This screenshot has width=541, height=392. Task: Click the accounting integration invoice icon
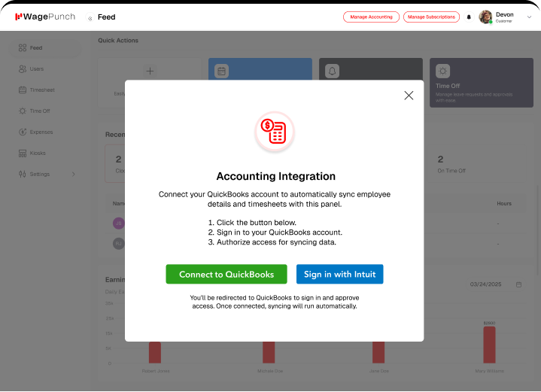coord(274,132)
